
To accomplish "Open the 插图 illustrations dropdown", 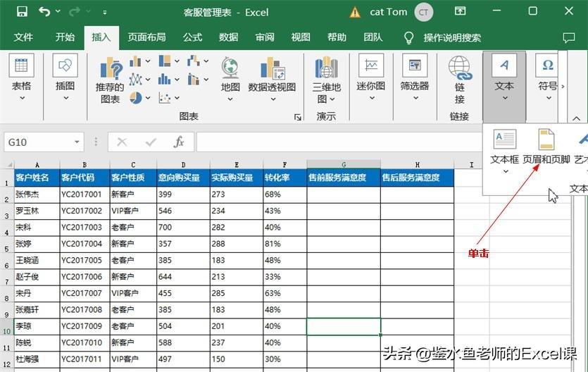I will (65, 78).
